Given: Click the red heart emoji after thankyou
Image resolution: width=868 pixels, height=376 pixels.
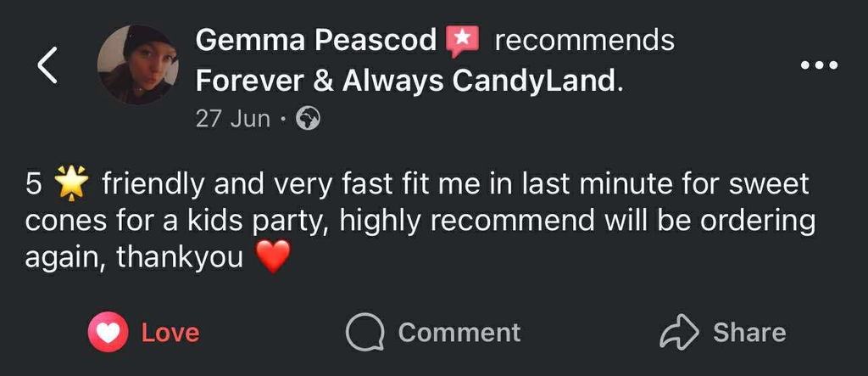Looking at the screenshot, I should tap(273, 255).
